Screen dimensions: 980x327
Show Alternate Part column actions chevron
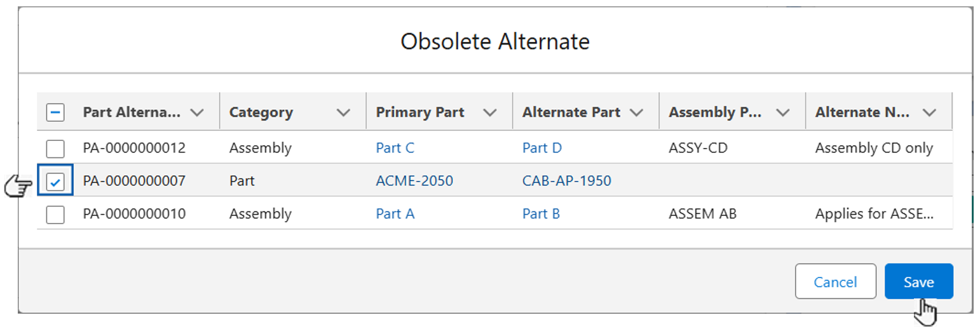click(x=636, y=112)
